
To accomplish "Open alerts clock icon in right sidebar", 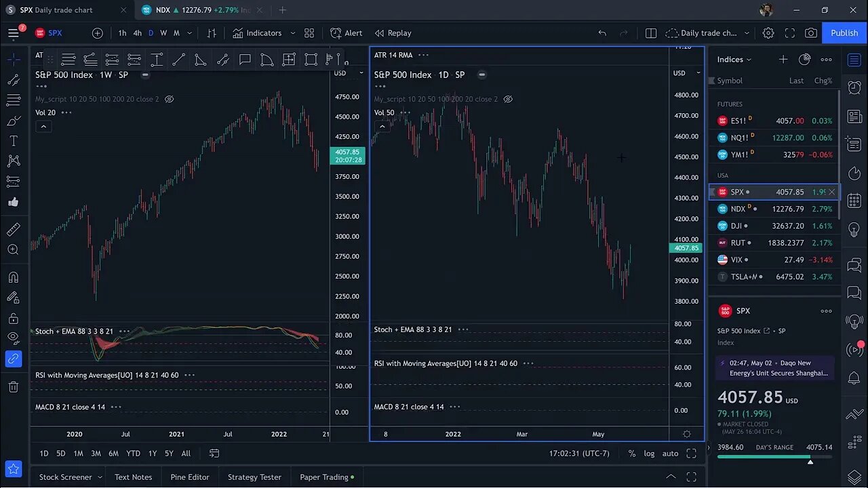I will (x=854, y=87).
